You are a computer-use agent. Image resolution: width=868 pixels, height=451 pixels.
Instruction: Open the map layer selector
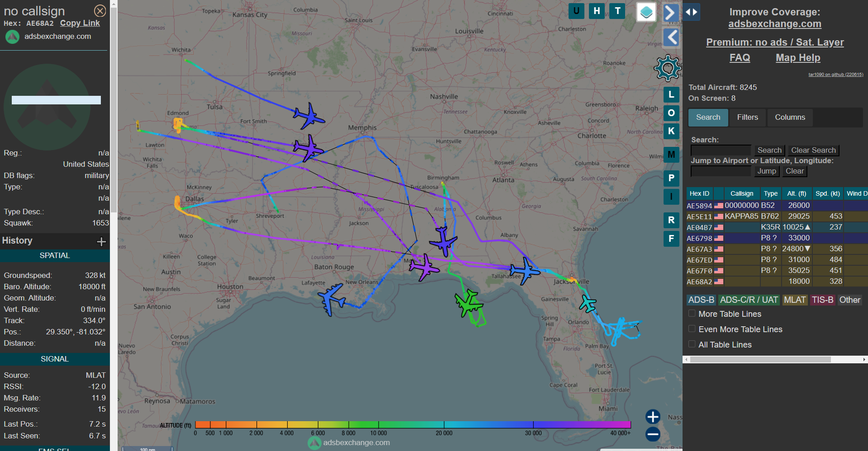(646, 12)
